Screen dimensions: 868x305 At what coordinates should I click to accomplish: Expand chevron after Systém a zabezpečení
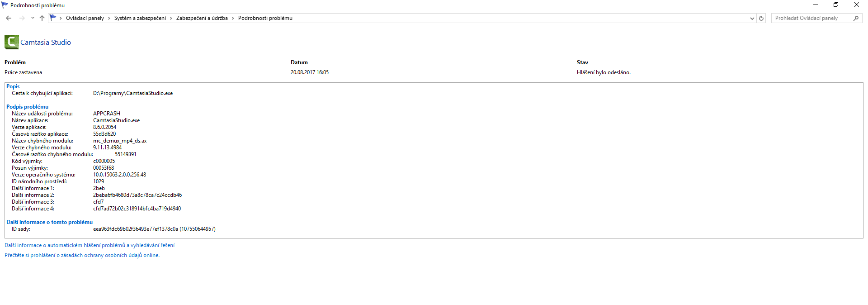coord(171,18)
